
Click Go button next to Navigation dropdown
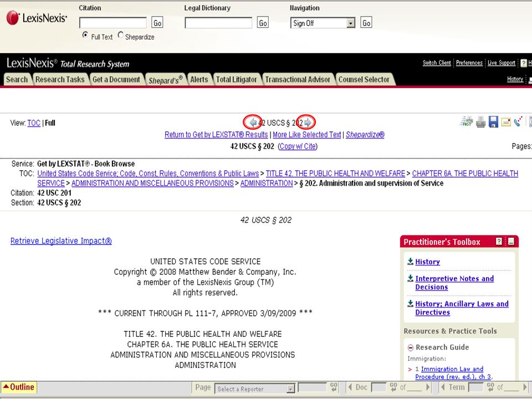pos(366,23)
